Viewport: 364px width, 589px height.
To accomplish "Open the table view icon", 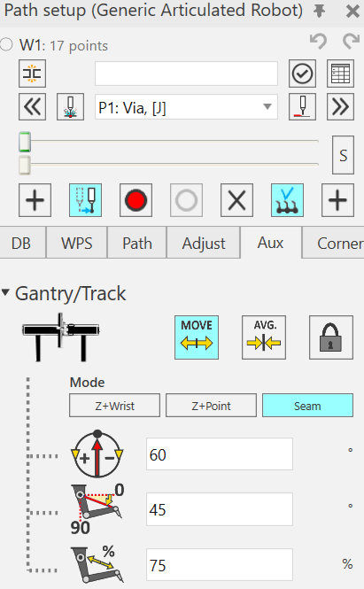I will (x=340, y=74).
